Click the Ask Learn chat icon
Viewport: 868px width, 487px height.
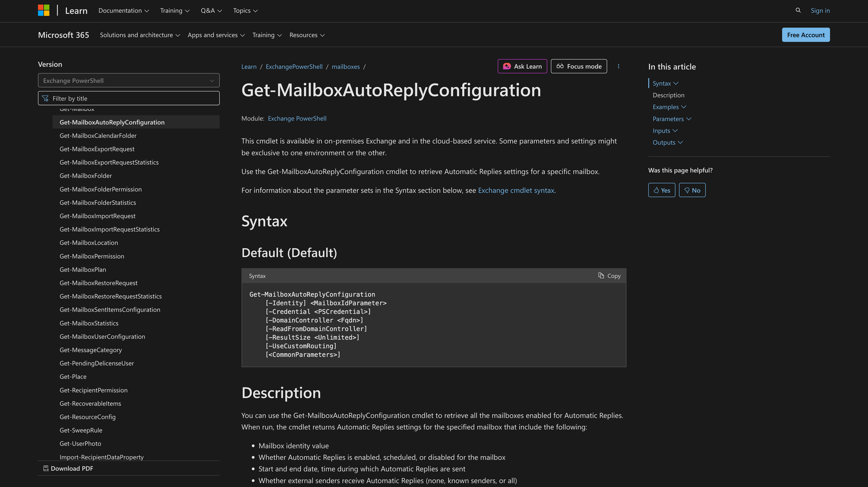(x=507, y=66)
